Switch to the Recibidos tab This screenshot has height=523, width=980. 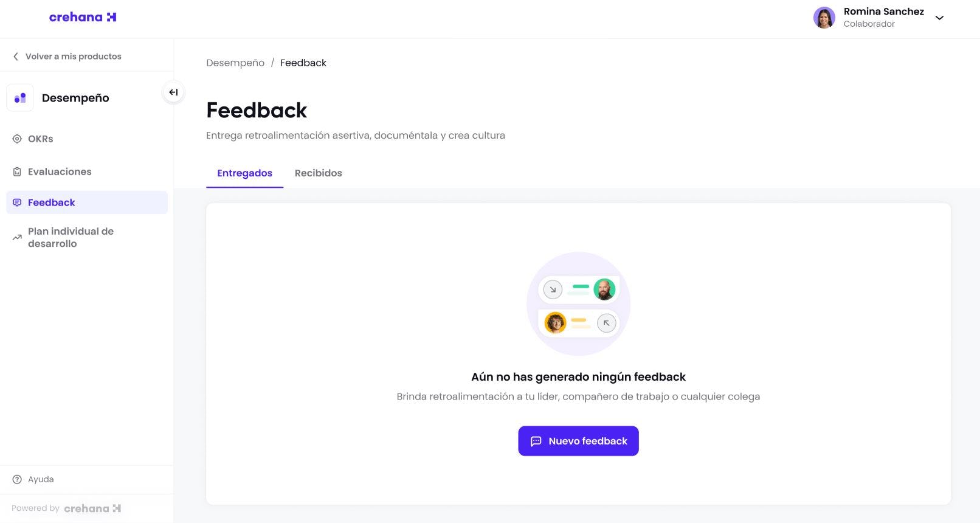click(x=318, y=173)
